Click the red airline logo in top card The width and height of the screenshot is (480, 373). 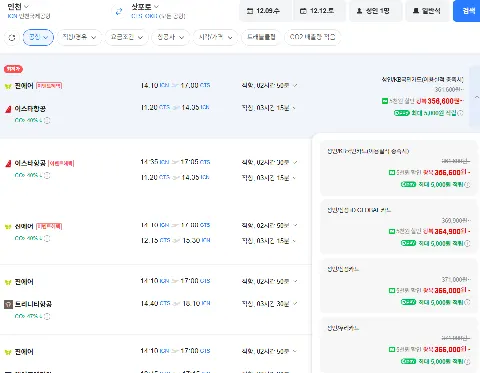click(8, 109)
